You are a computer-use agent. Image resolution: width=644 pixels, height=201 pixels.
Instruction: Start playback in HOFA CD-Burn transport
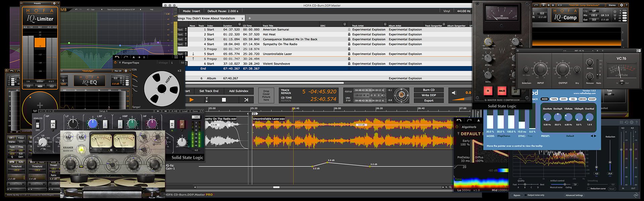click(192, 99)
